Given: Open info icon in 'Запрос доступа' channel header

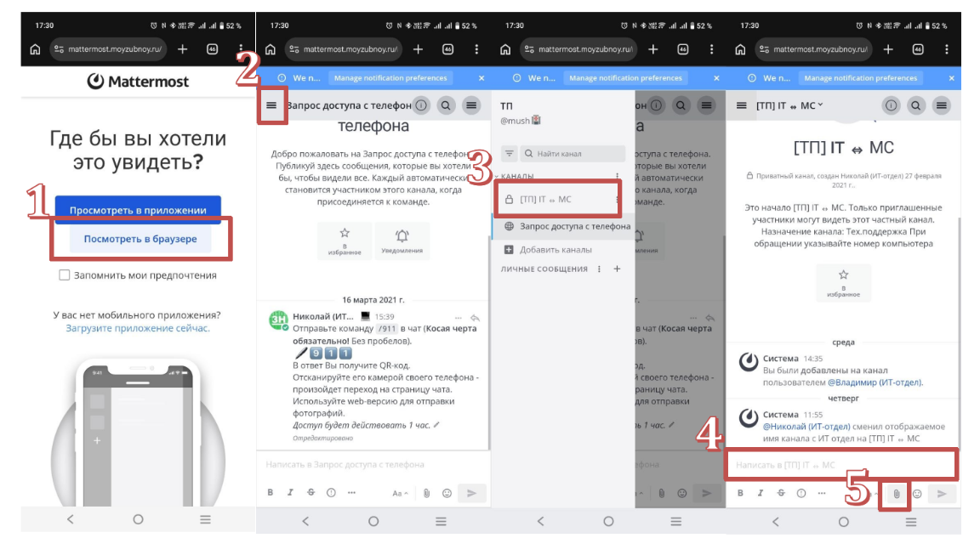Looking at the screenshot, I should 421,105.
